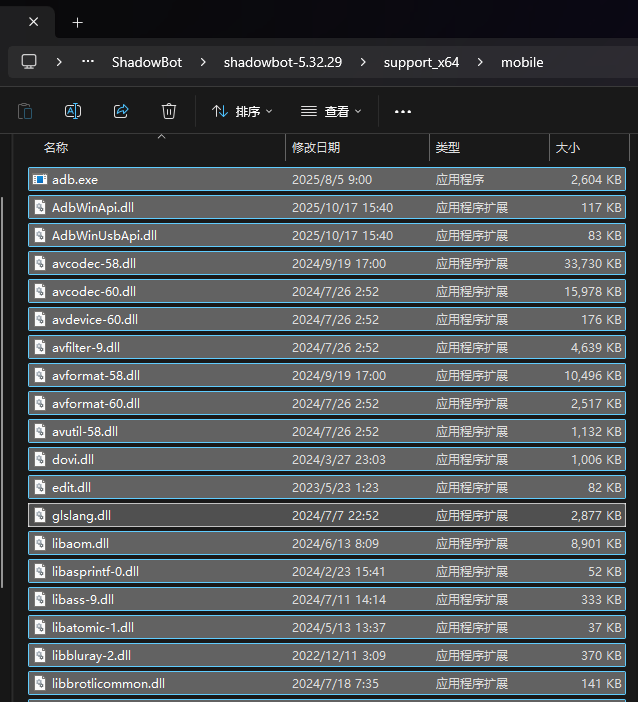Click the AdbWinUsbApi.dll file icon
Image resolution: width=638 pixels, height=702 pixels.
coord(40,235)
